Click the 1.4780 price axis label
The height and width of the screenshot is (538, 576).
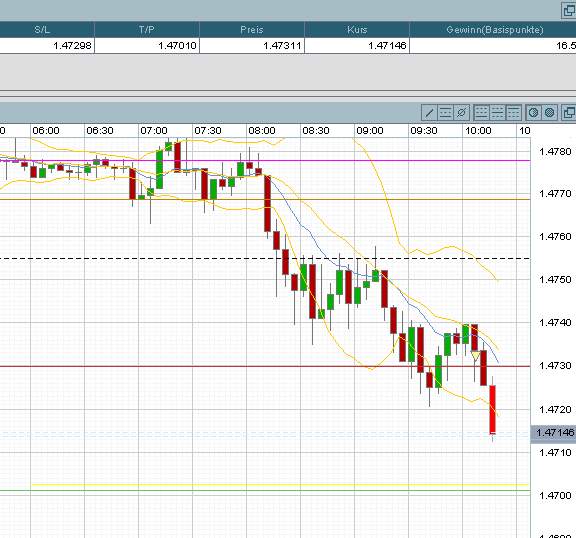pyautogui.click(x=555, y=151)
